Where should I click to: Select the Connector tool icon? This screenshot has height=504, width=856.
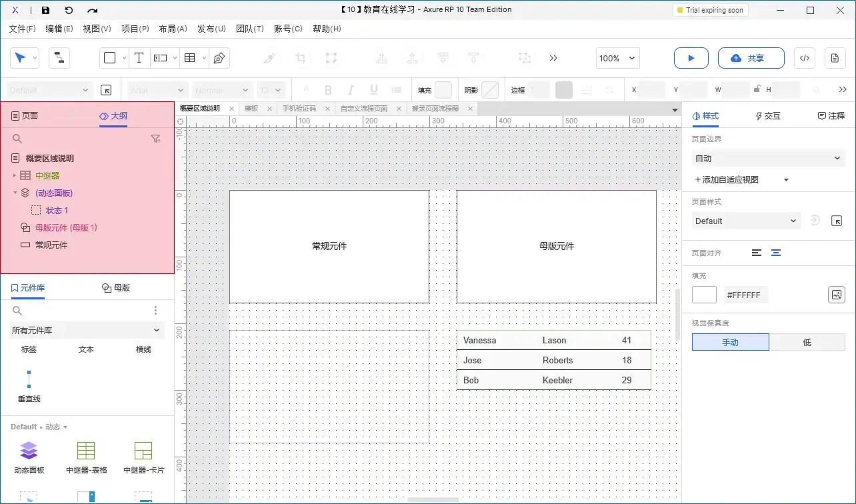click(59, 58)
